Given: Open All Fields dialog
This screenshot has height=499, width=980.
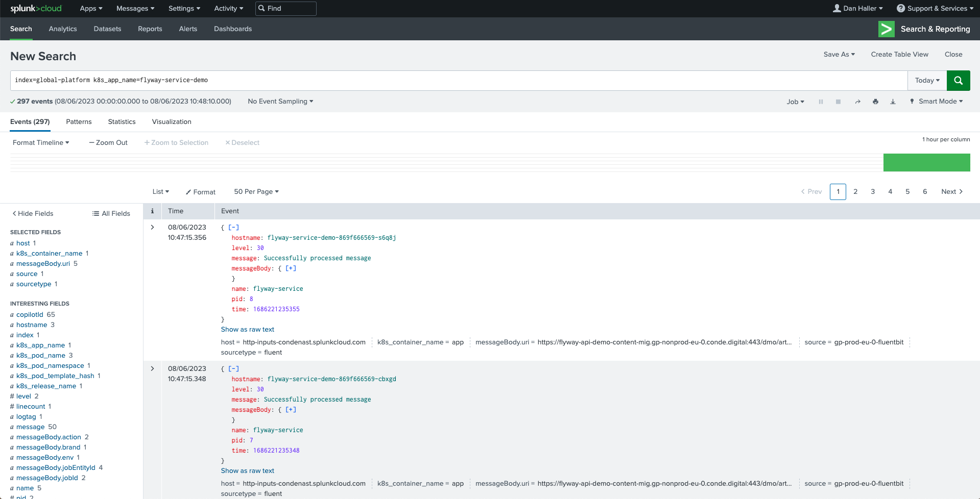Looking at the screenshot, I should tap(111, 213).
